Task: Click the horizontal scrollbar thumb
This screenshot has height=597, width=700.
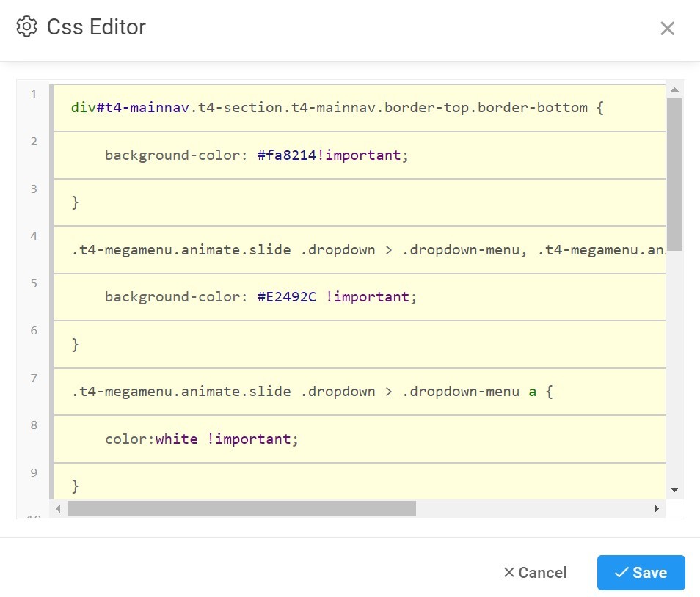Action: pyautogui.click(x=241, y=509)
